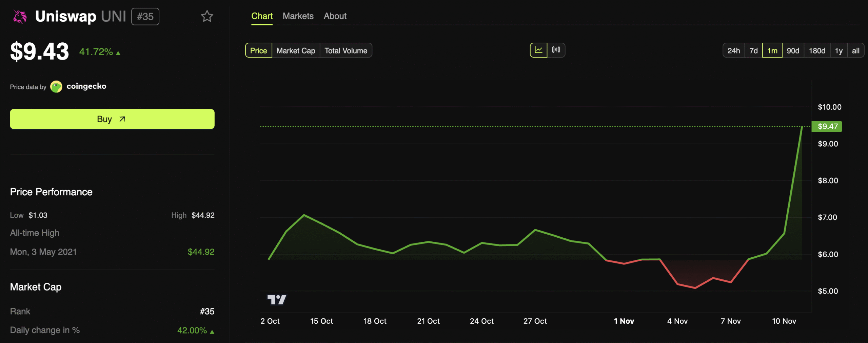The width and height of the screenshot is (868, 343).
Task: Set chart range to 90d
Action: pyautogui.click(x=793, y=50)
